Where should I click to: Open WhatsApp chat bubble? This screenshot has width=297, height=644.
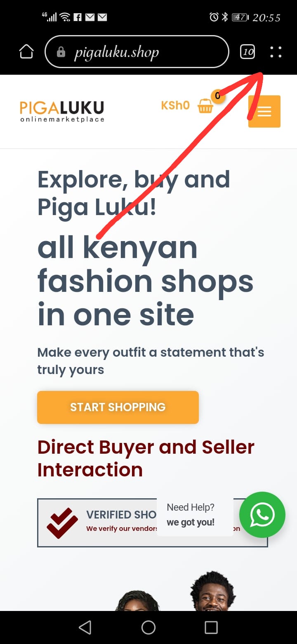[x=262, y=515]
